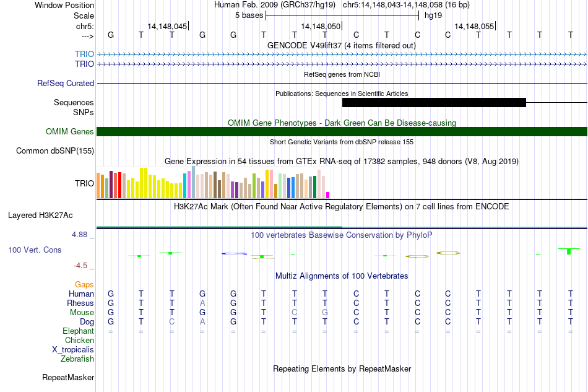Click the light blue TRIO transcript arrow line
This screenshot has height=392, width=588.
click(342, 54)
